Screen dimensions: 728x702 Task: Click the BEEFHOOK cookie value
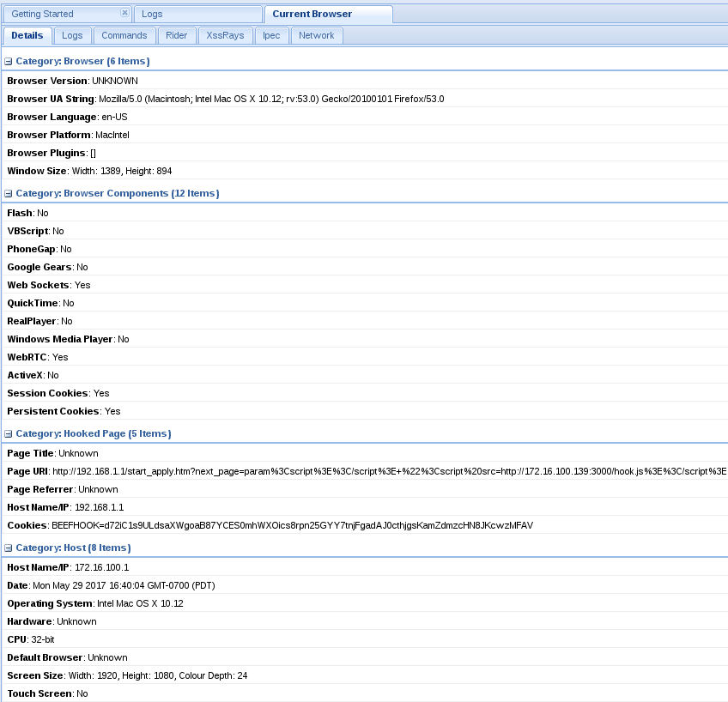pyautogui.click(x=293, y=526)
